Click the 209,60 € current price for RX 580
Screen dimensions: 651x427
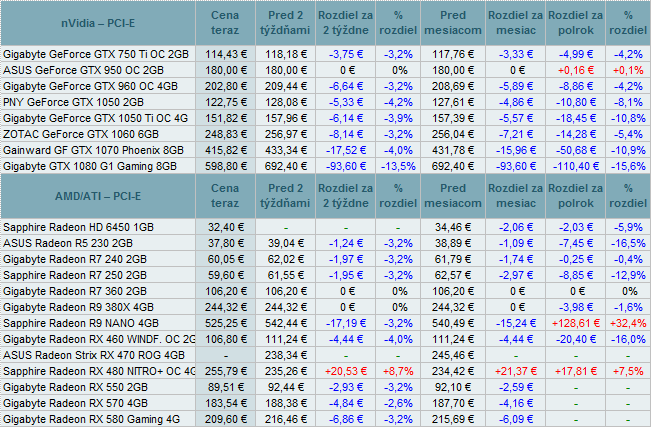226,419
